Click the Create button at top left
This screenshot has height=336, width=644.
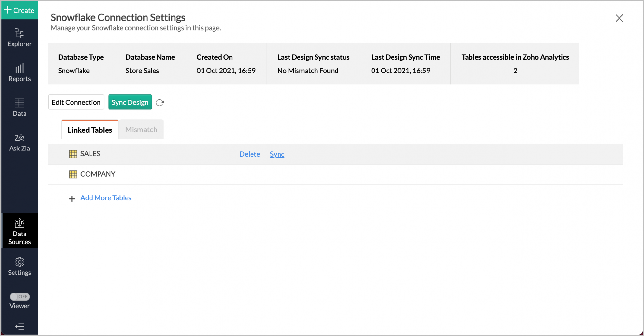pos(19,10)
